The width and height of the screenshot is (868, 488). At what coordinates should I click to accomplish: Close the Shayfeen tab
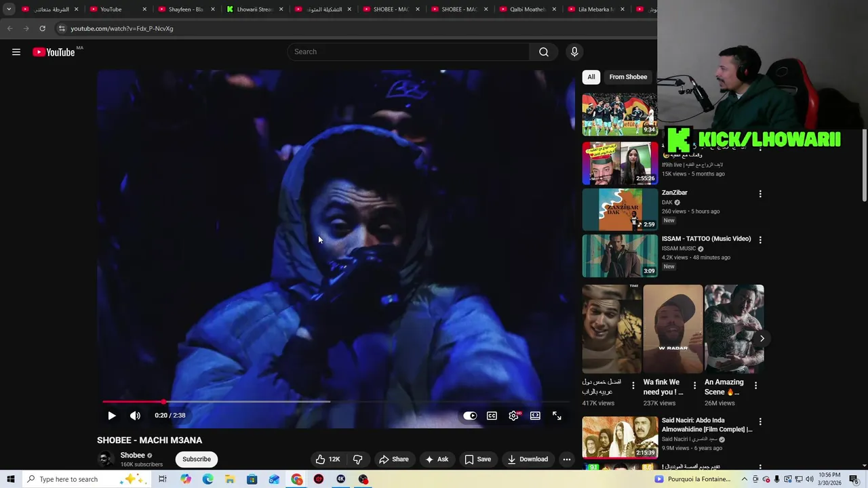point(212,9)
